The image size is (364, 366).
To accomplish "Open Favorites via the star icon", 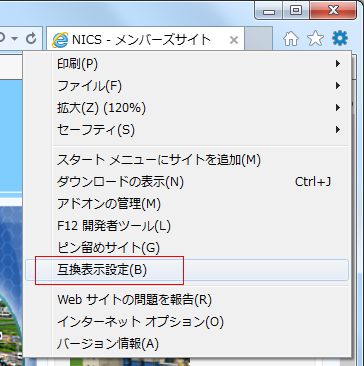I will click(x=315, y=39).
